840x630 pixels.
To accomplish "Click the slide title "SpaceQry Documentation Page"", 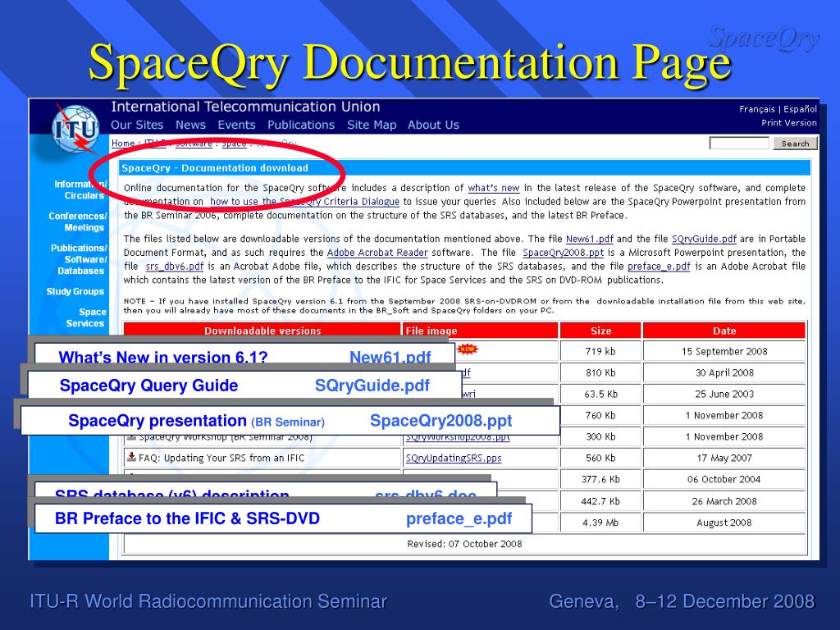I will tap(410, 62).
